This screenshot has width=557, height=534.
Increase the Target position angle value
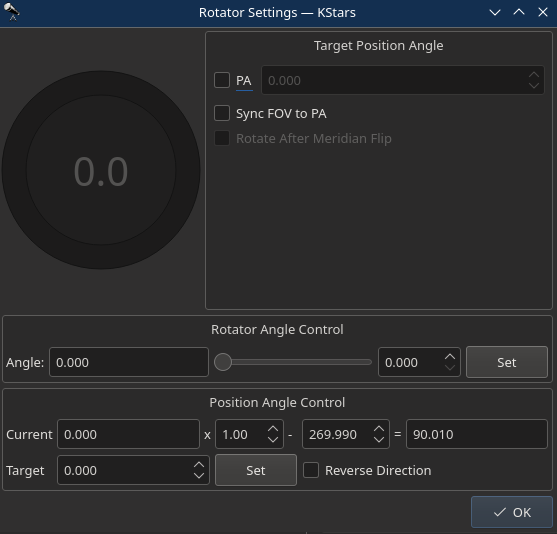pos(199,465)
